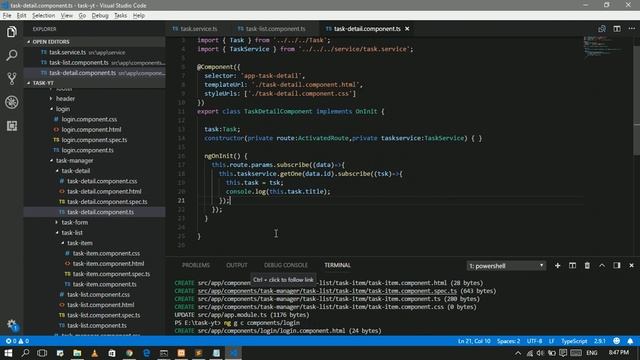Open the Debug view in activity bar
The image size is (640, 360).
pos(11,102)
